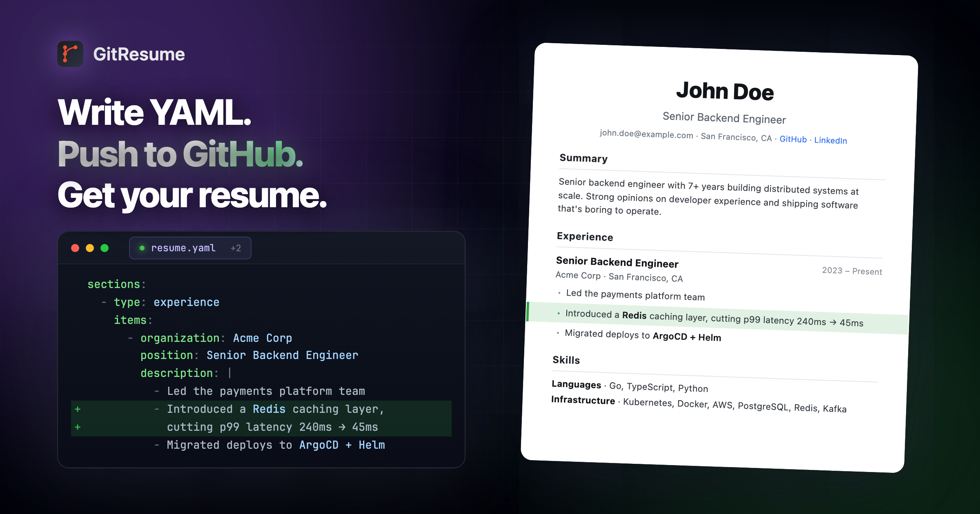Image resolution: width=980 pixels, height=514 pixels.
Task: Click the GitResume logo icon
Action: 70,54
